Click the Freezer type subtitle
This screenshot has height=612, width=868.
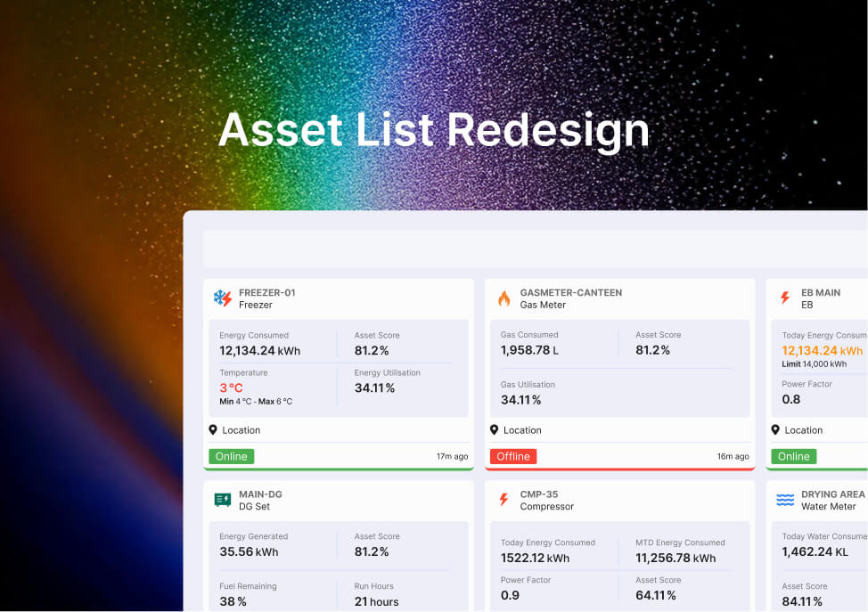point(255,305)
